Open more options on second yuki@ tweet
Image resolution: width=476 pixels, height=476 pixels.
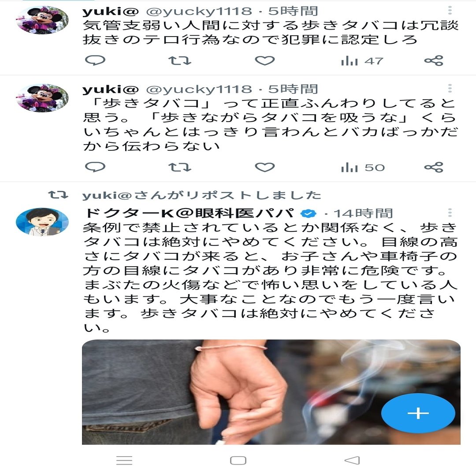450,88
